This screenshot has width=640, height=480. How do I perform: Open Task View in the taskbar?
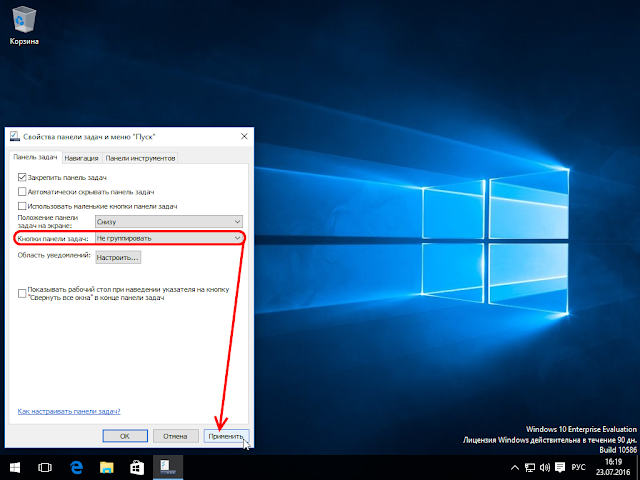(x=45, y=467)
